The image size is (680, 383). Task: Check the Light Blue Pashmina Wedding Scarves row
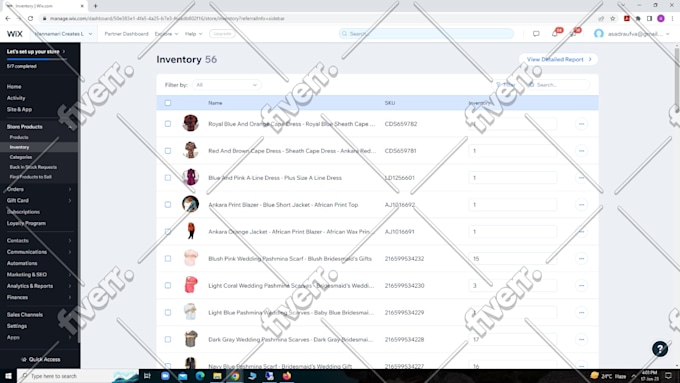168,312
